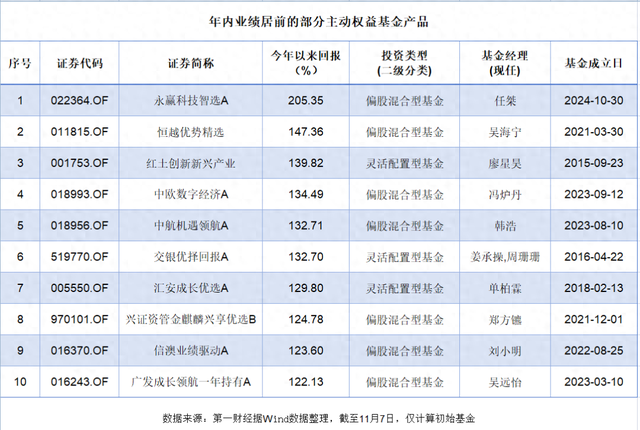The image size is (640, 430).
Task: Click fund name 中航机遇领航A
Action: [x=191, y=226]
